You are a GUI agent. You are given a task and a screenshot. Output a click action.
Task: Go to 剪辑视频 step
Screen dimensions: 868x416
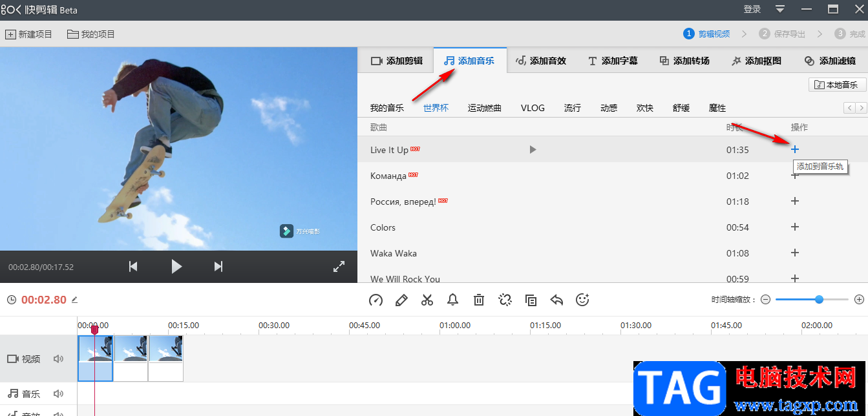pyautogui.click(x=707, y=34)
